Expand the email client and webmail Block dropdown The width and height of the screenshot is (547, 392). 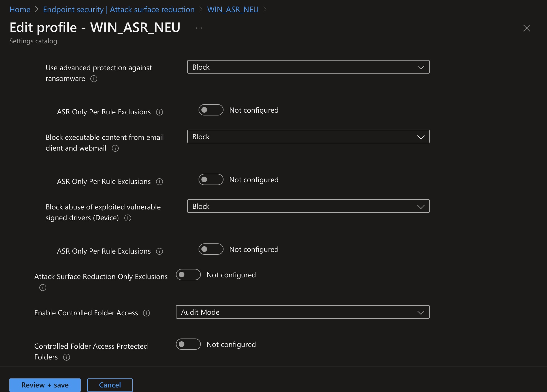point(308,137)
